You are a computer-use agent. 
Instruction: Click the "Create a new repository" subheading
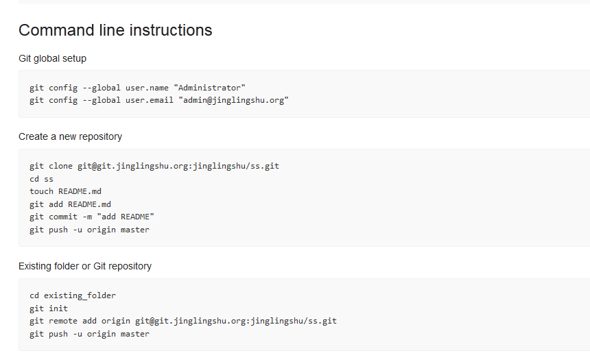(x=70, y=136)
